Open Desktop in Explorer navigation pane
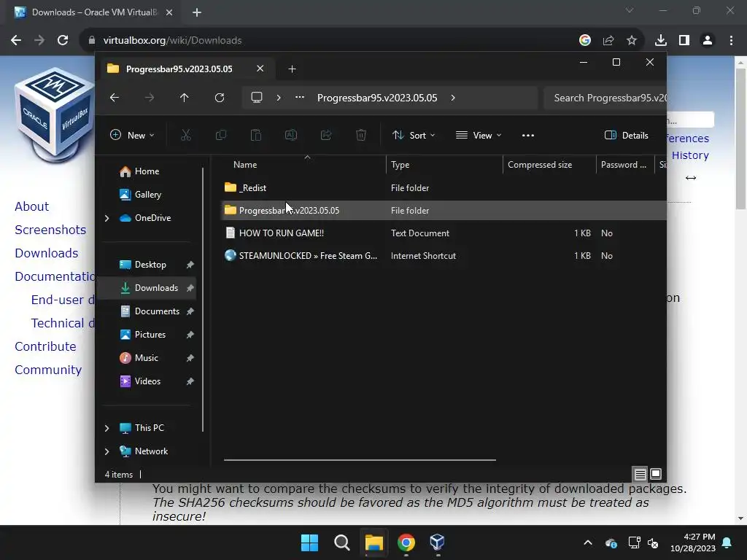Screen dimensions: 747x560 150,265
